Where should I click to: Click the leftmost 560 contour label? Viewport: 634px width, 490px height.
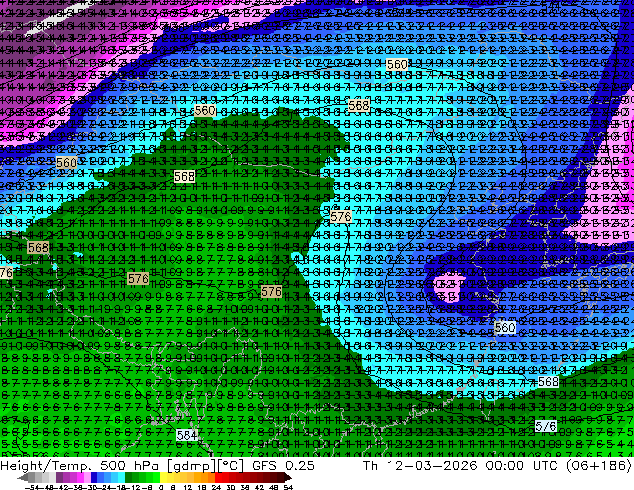[66, 163]
